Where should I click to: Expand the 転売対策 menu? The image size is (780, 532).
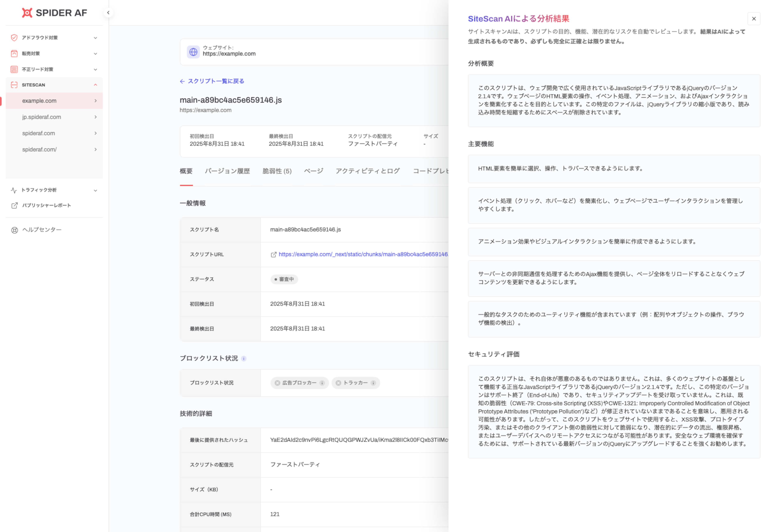coord(95,54)
